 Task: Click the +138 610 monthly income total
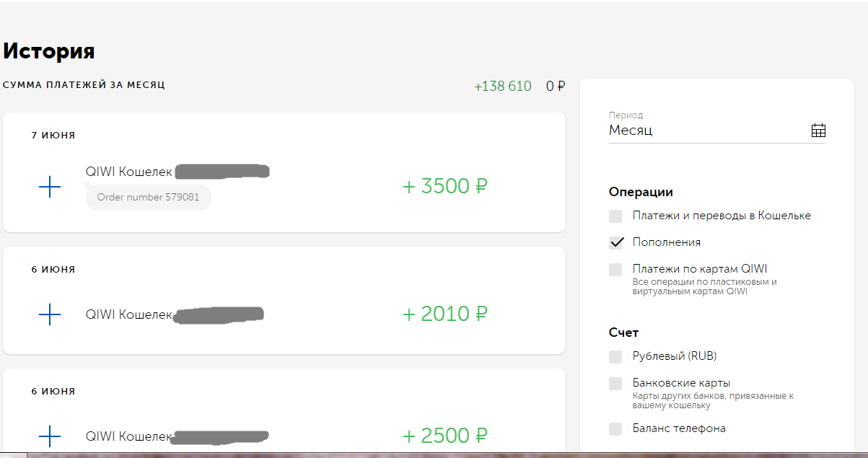coord(503,87)
